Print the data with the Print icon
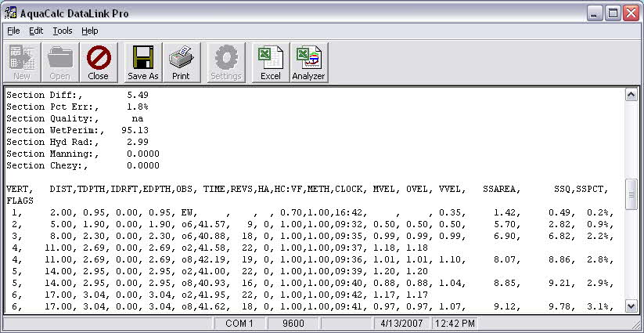This screenshot has height=333, width=644. (x=181, y=62)
